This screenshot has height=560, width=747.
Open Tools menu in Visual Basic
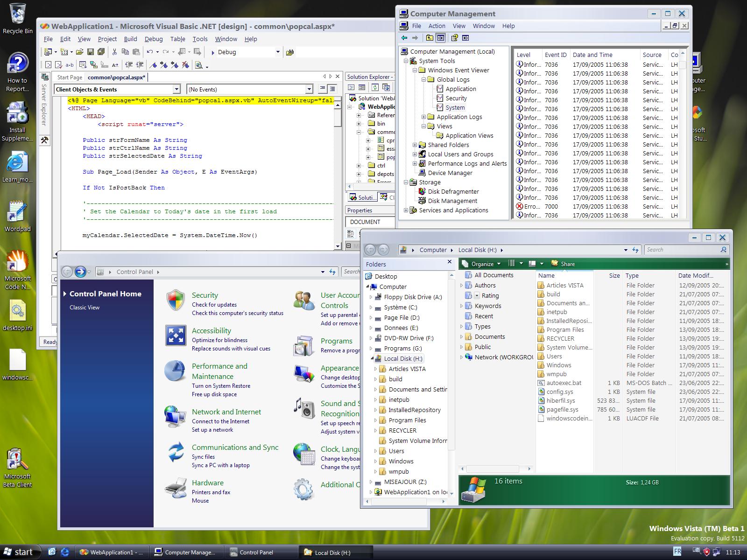[x=200, y=39]
